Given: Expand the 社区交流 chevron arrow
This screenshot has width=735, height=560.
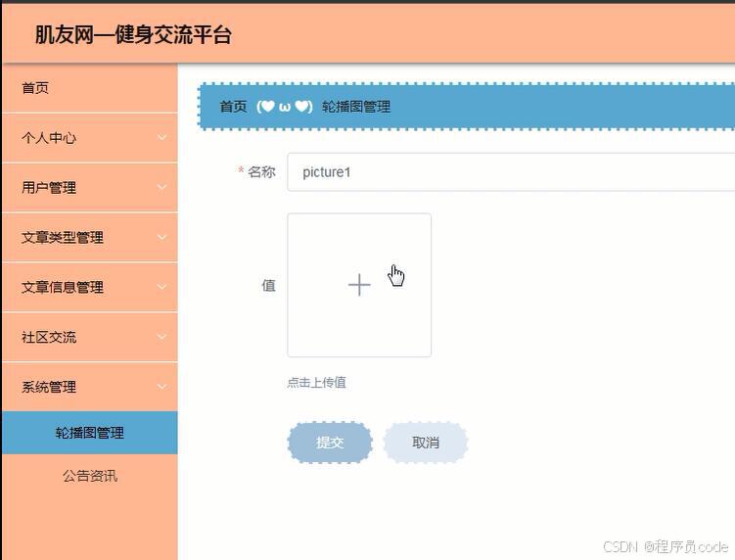Looking at the screenshot, I should pos(161,337).
